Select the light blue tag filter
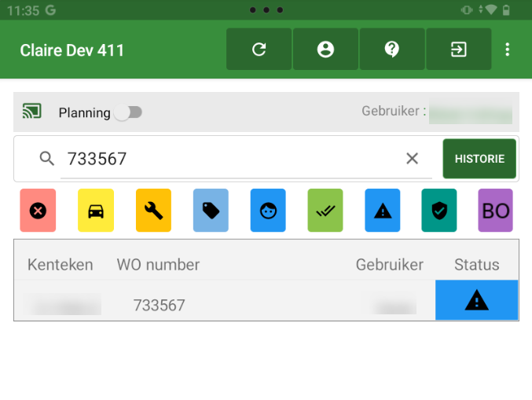This screenshot has height=400, width=532. point(211,211)
